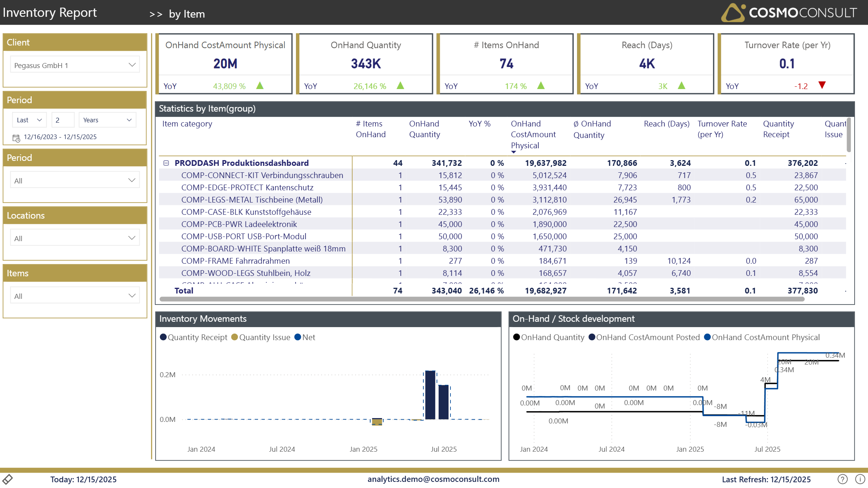Click the info circle icon in footer

[860, 479]
